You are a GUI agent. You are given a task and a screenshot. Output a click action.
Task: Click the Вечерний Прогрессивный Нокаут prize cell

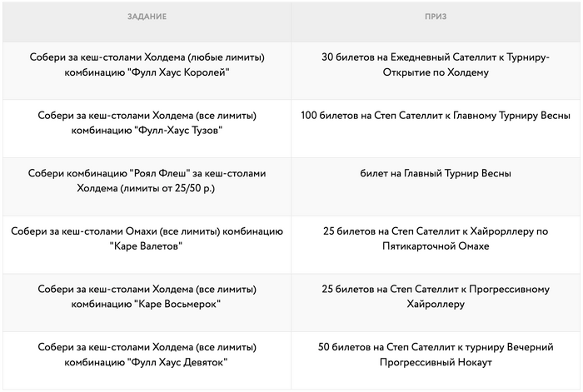[x=436, y=355]
